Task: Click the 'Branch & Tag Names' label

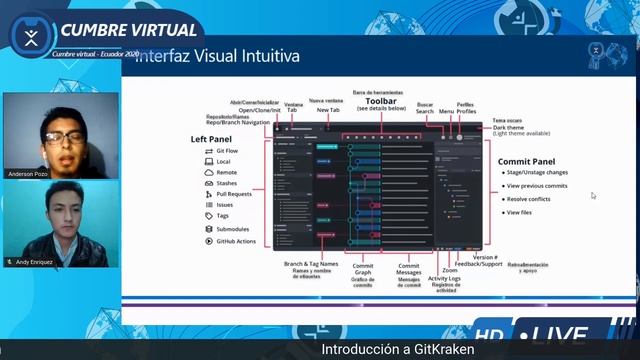Action: 311,264
